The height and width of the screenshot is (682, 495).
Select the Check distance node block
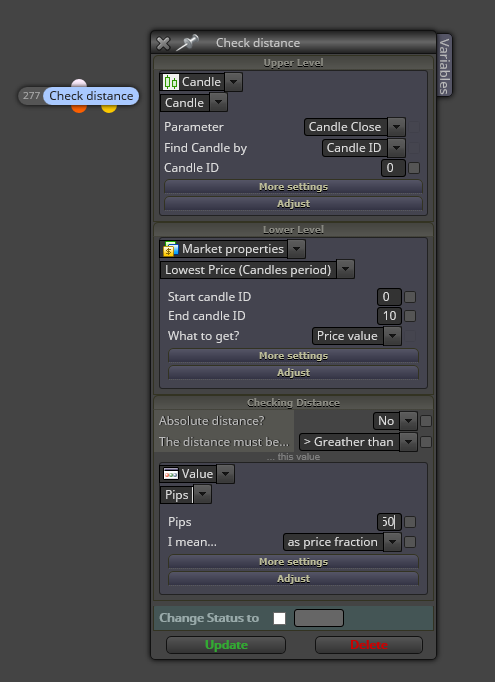91,96
